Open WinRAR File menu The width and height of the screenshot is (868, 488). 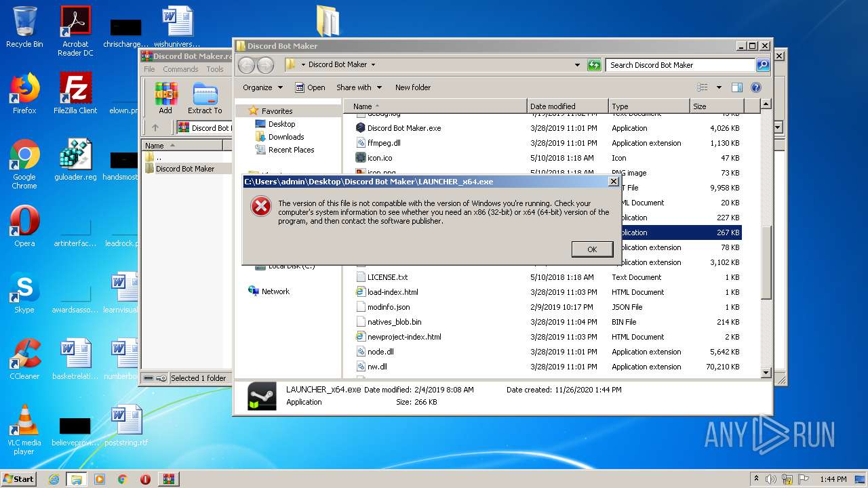[x=149, y=69]
